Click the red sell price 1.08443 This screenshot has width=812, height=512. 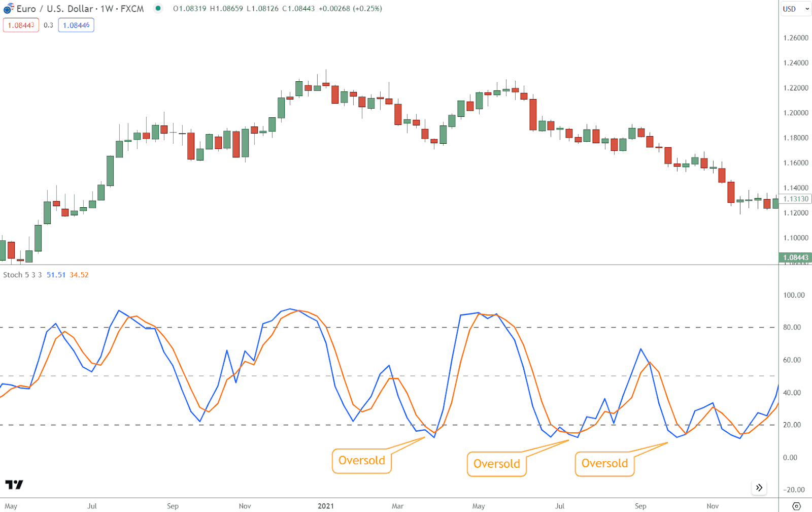[21, 25]
